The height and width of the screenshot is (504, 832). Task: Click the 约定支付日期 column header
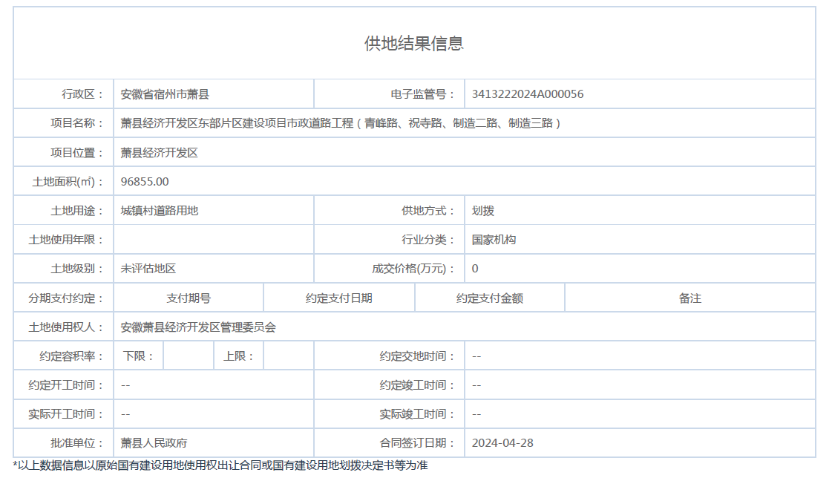tap(339, 298)
